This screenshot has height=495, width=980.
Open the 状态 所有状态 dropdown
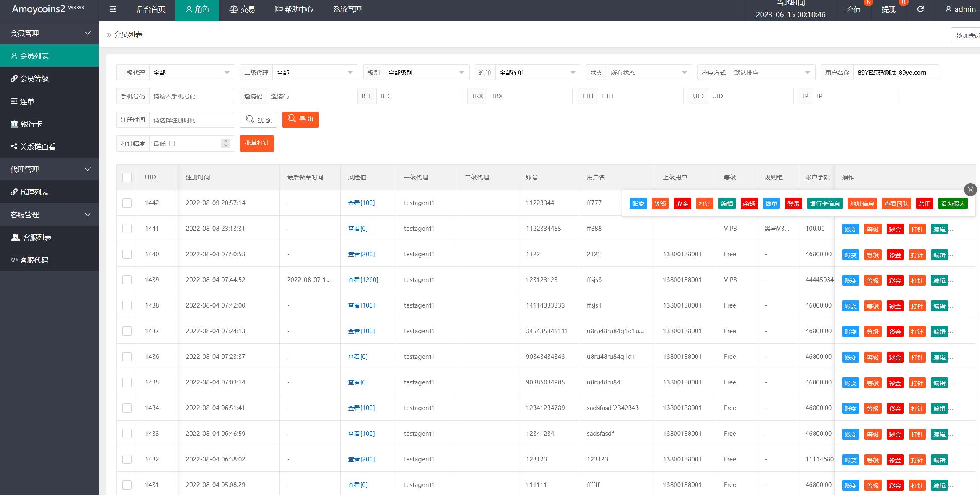(x=648, y=73)
